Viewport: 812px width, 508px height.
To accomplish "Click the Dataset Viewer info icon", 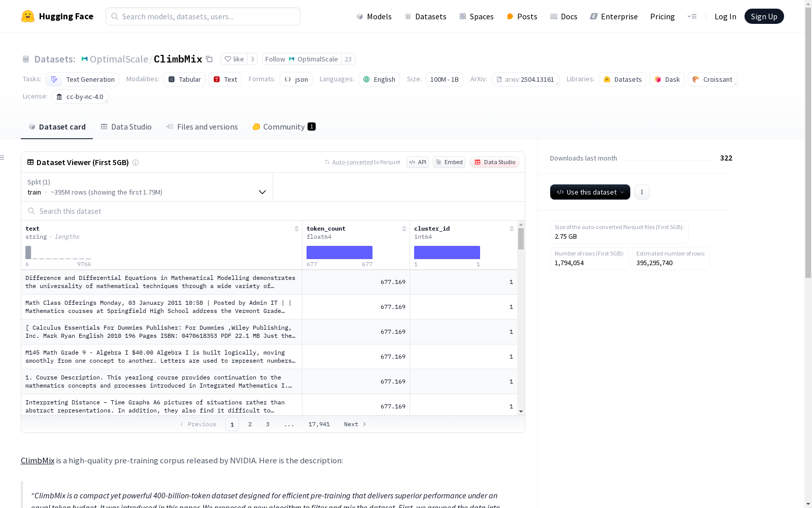I will (136, 163).
